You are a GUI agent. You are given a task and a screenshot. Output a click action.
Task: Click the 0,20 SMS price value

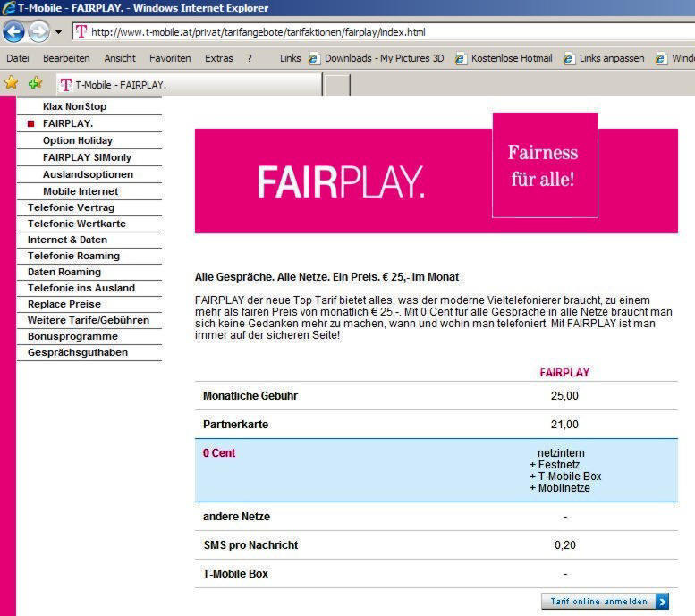[x=565, y=545]
